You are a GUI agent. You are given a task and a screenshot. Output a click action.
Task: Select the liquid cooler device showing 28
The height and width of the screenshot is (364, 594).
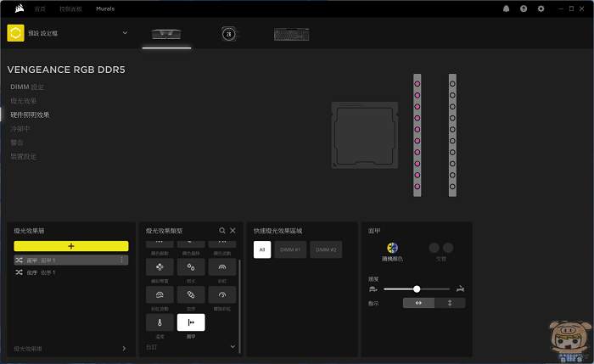[x=229, y=34]
